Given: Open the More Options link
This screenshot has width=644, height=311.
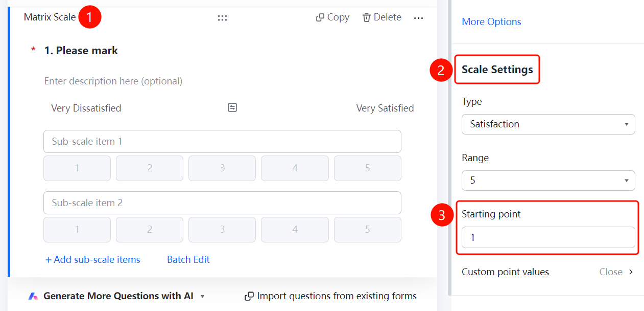Looking at the screenshot, I should click(491, 22).
